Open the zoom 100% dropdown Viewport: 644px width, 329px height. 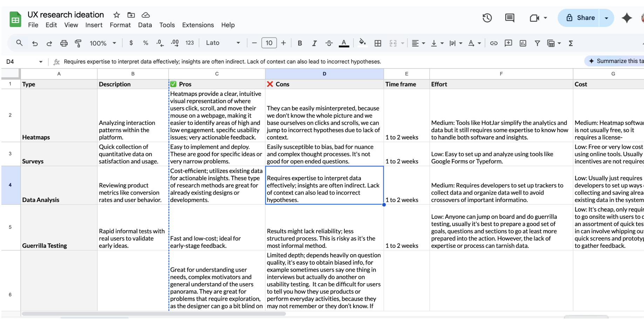(103, 43)
